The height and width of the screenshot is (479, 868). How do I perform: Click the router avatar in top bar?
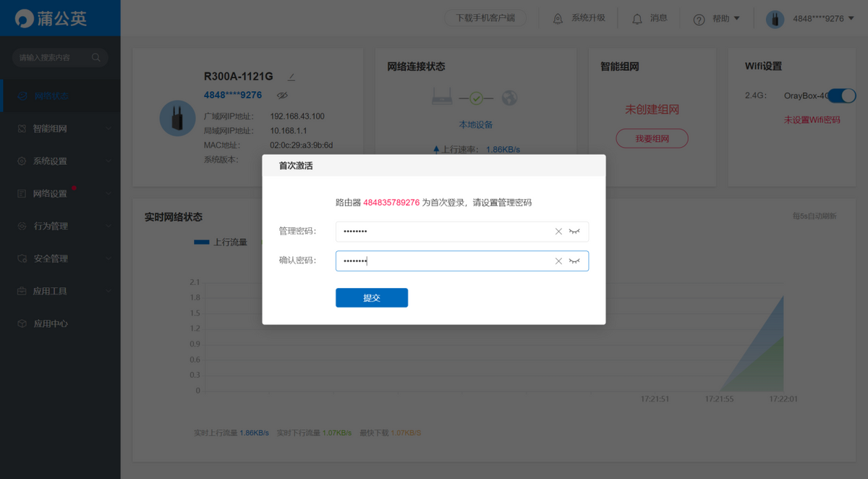tap(775, 19)
